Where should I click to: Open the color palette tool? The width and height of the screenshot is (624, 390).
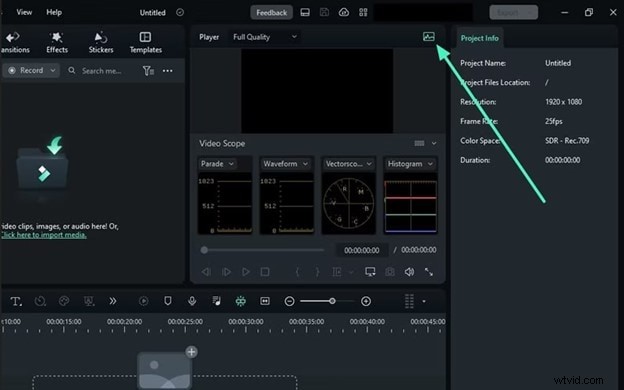point(64,301)
